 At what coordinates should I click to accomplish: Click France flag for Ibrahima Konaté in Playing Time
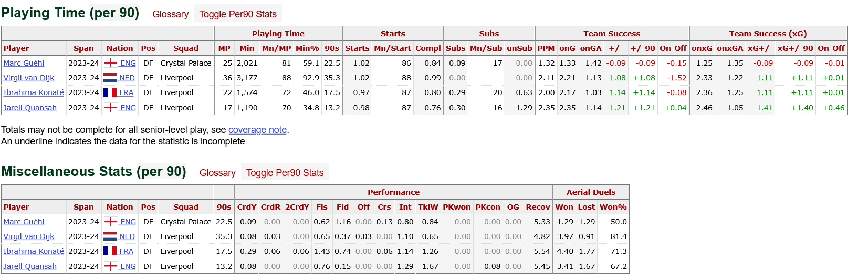(x=110, y=92)
